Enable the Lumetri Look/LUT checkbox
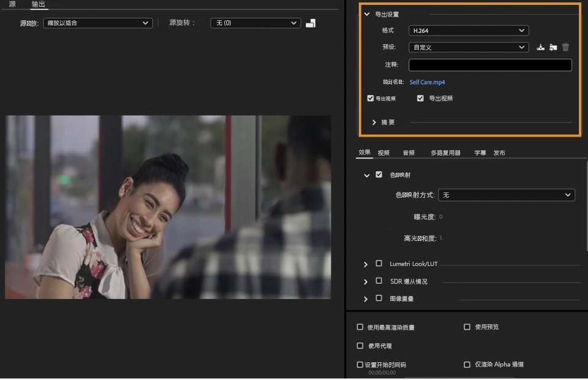 [379, 264]
